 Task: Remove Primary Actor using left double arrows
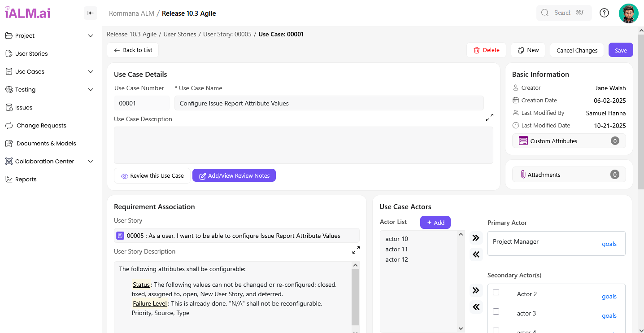click(476, 254)
